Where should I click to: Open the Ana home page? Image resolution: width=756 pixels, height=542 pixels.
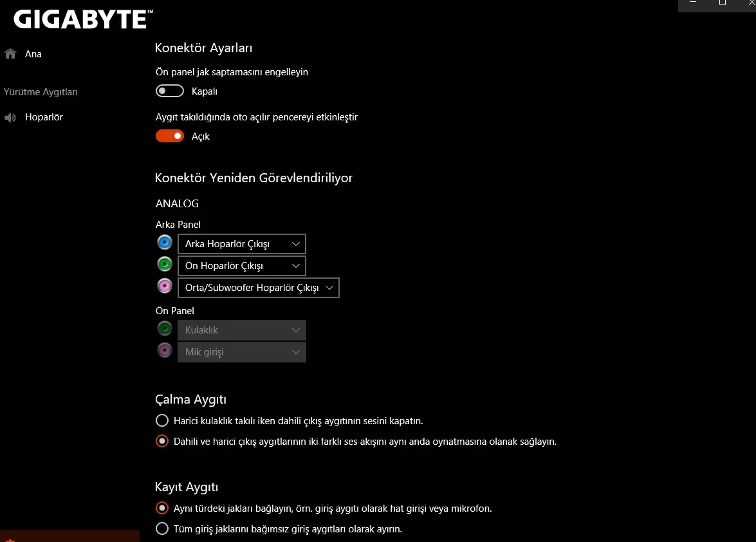click(x=33, y=54)
